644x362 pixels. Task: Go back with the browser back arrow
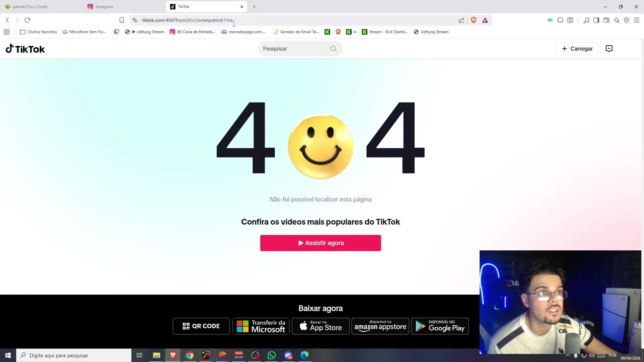click(7, 20)
